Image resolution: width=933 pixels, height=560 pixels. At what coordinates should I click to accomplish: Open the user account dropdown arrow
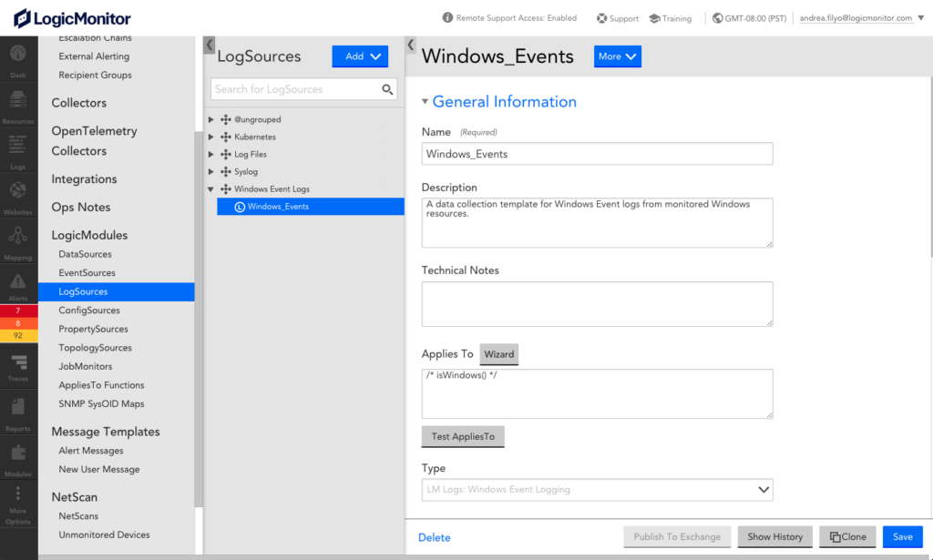tap(921, 18)
